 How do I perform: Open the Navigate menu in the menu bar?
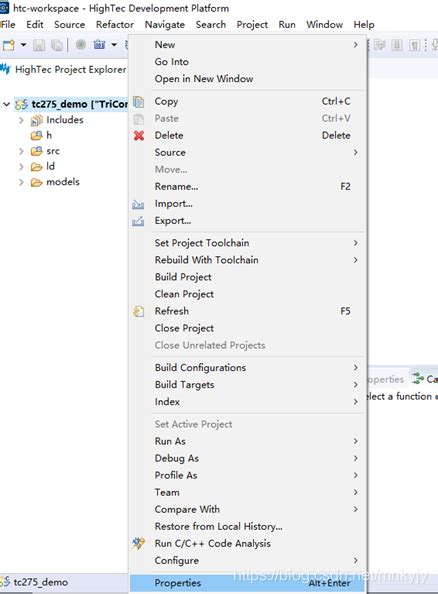165,25
